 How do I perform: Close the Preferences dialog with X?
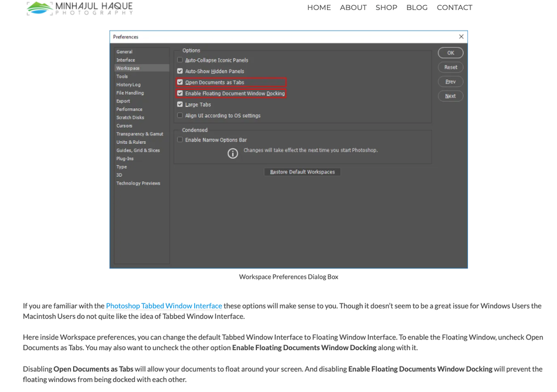[x=461, y=37]
